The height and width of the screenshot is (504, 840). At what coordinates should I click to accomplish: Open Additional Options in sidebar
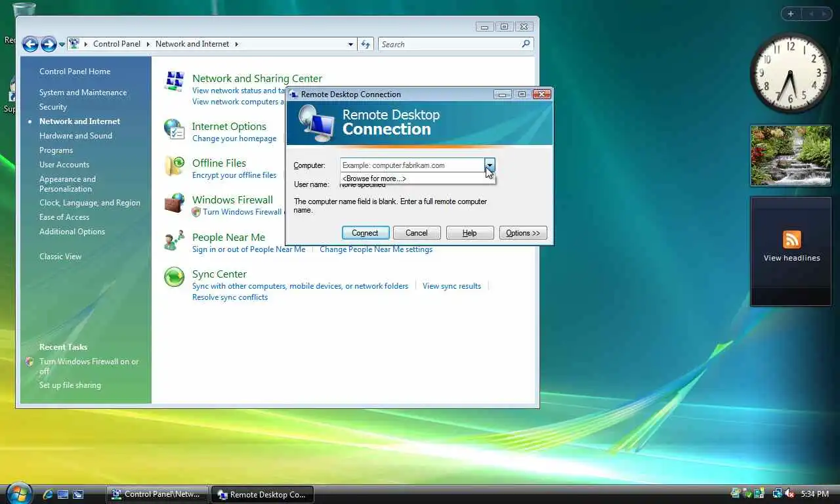tap(72, 232)
